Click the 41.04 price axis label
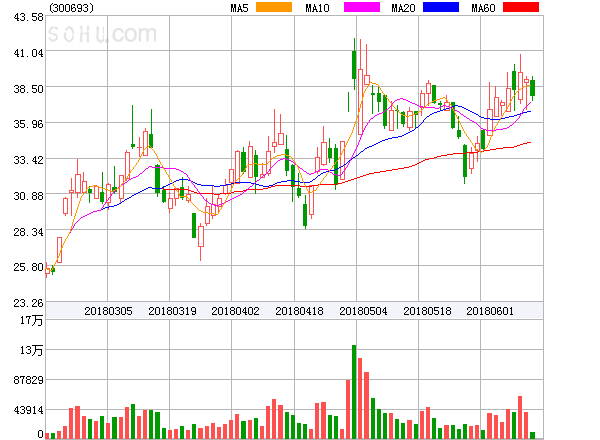The image size is (600, 440). pyautogui.click(x=29, y=53)
